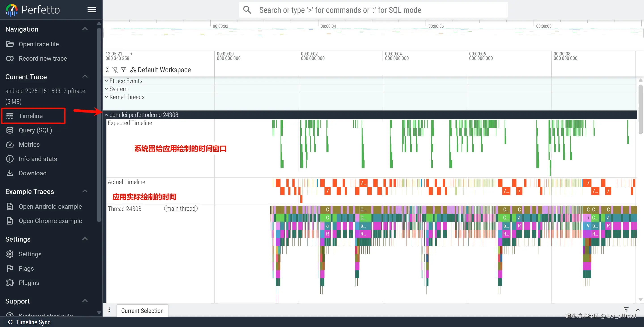Click the unpin all tracks icon

[115, 70]
